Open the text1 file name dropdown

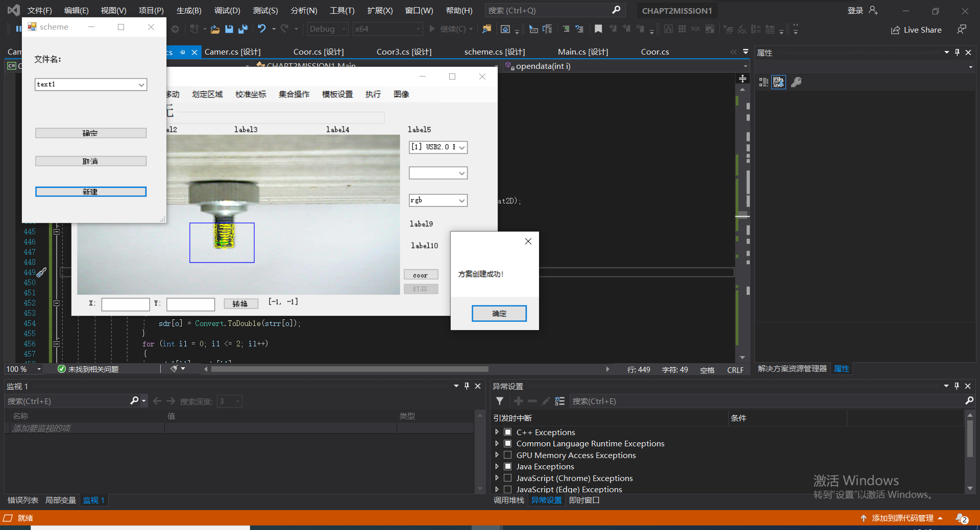tap(141, 85)
